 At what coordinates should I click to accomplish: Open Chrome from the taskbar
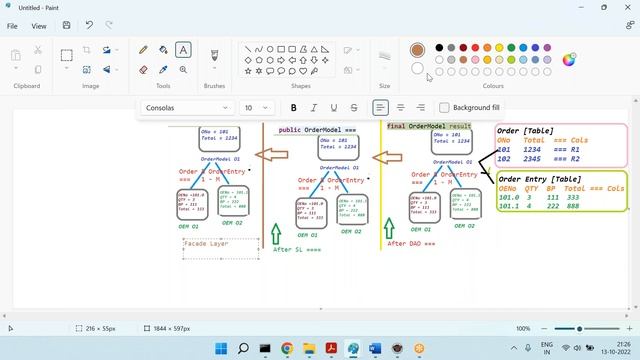[287, 349]
